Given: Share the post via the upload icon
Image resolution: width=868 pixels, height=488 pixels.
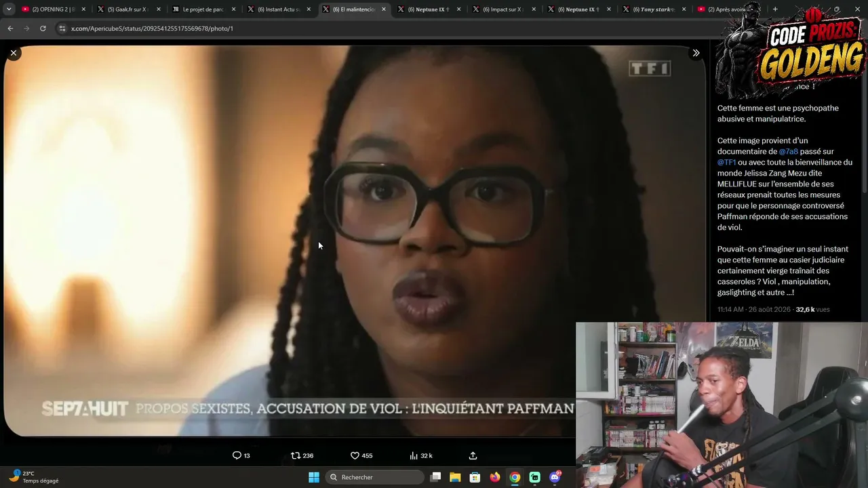Looking at the screenshot, I should [473, 455].
